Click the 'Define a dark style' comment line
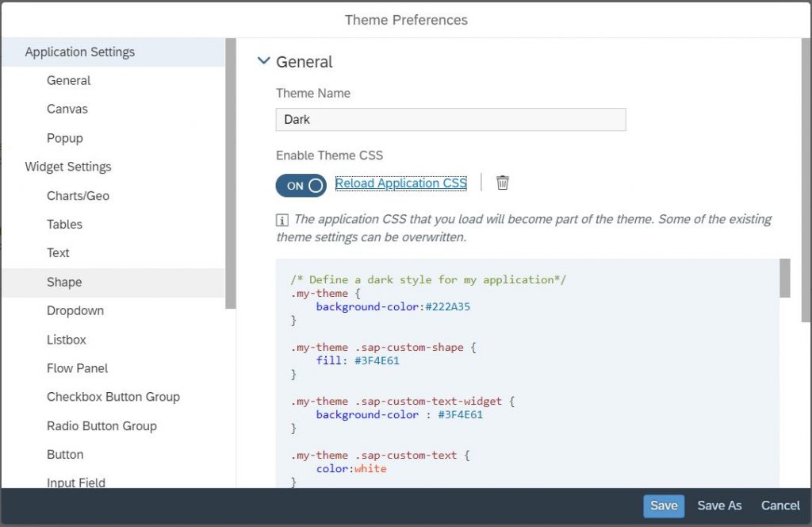Image resolution: width=812 pixels, height=527 pixels. (428, 280)
